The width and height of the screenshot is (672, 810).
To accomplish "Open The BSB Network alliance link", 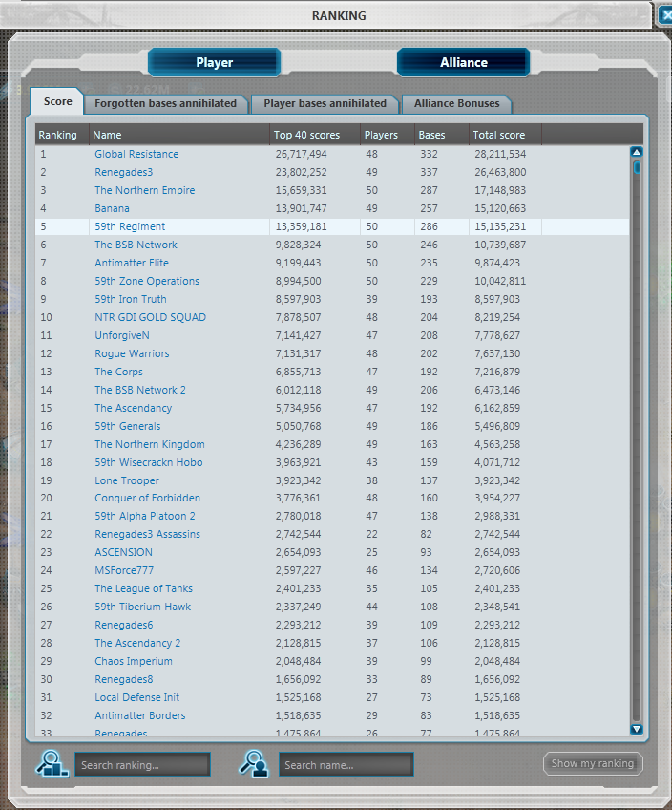I will pos(136,245).
